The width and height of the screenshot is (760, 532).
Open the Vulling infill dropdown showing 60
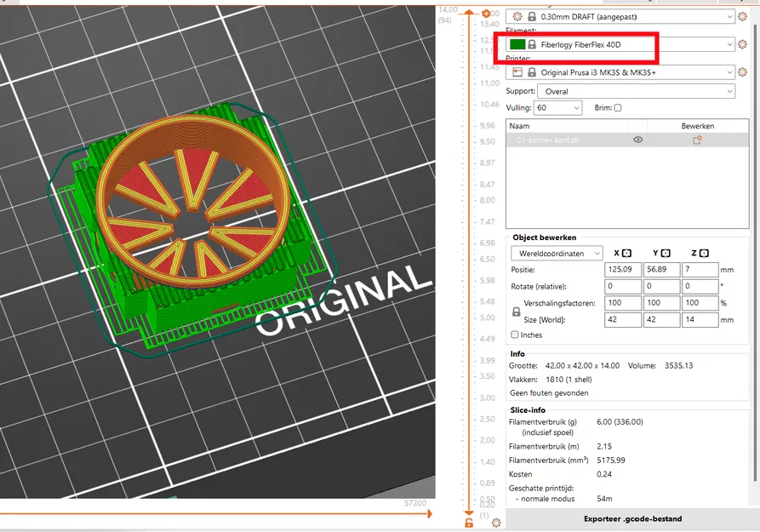click(558, 107)
